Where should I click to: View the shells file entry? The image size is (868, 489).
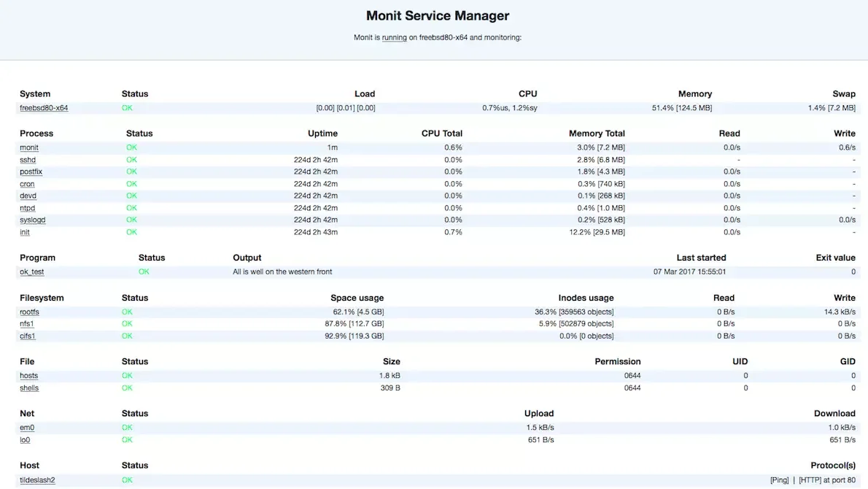tap(28, 388)
